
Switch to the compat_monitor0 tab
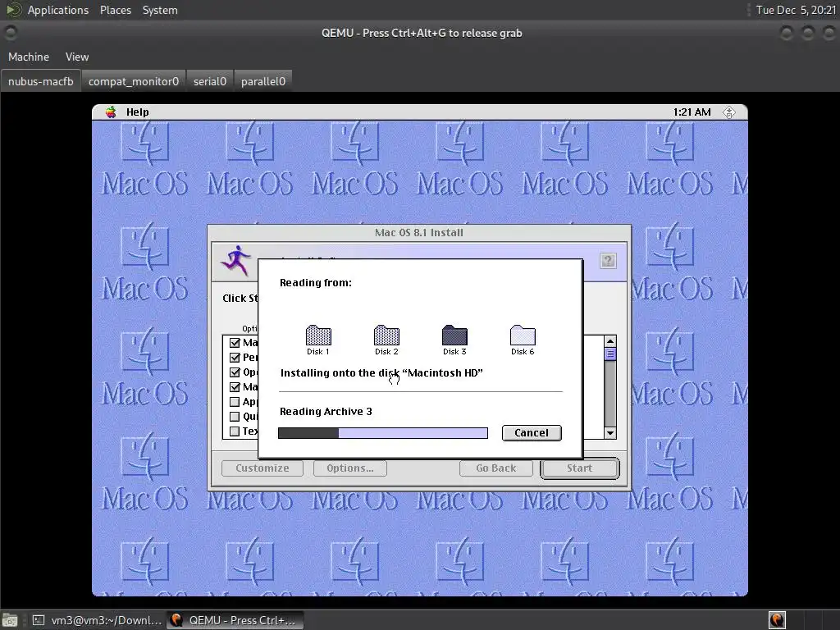click(134, 81)
